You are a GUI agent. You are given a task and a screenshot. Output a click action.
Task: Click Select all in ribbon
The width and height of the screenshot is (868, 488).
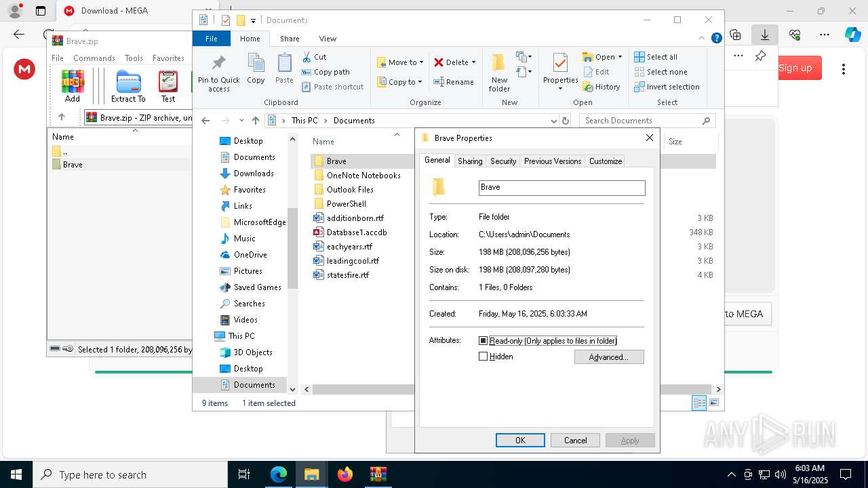(x=656, y=57)
